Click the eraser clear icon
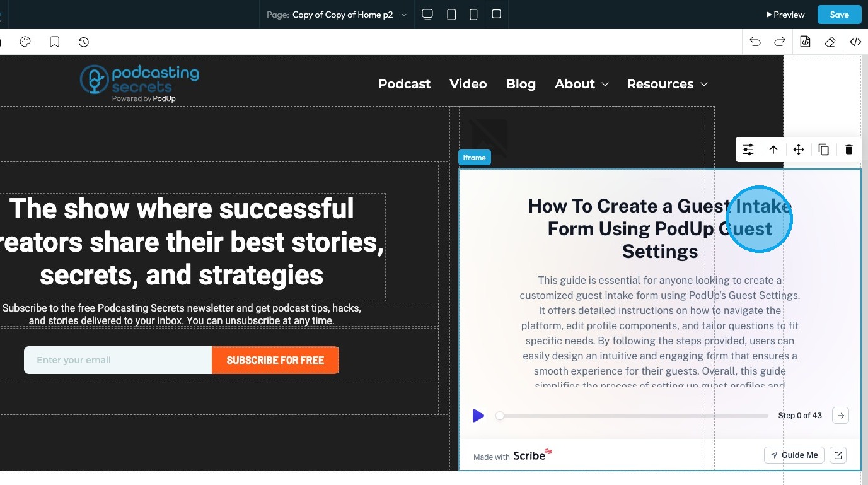 point(830,42)
